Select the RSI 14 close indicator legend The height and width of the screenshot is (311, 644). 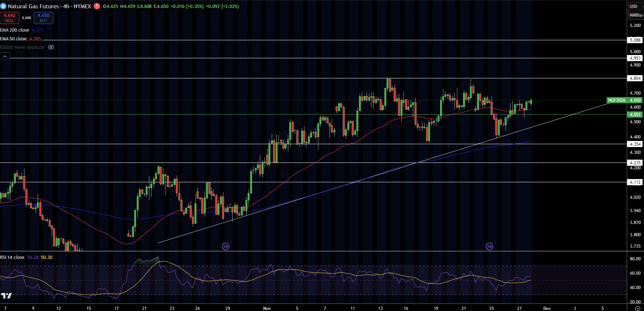[x=12, y=257]
